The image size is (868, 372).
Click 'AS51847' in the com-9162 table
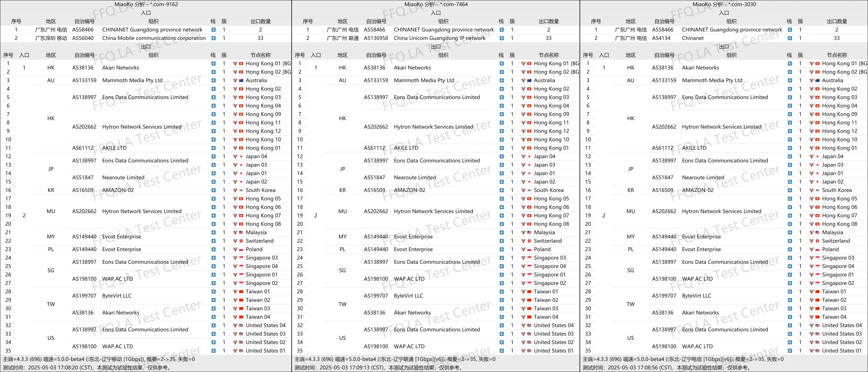(x=83, y=178)
